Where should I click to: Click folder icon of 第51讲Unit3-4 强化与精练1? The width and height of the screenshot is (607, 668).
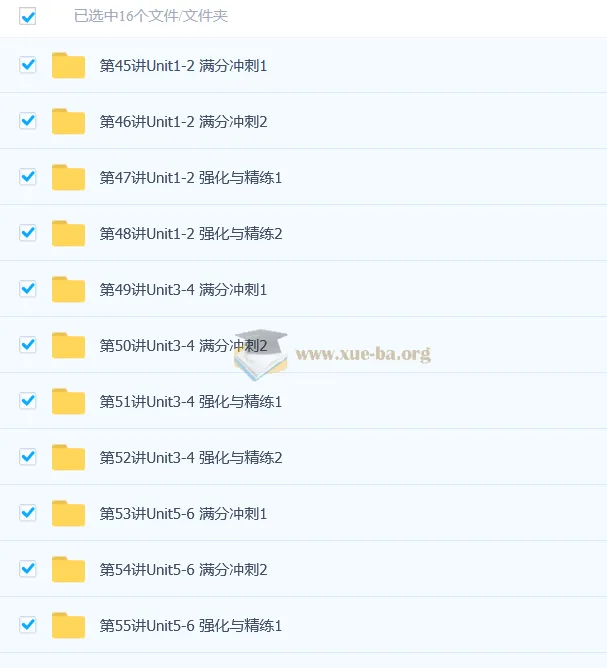[68, 401]
